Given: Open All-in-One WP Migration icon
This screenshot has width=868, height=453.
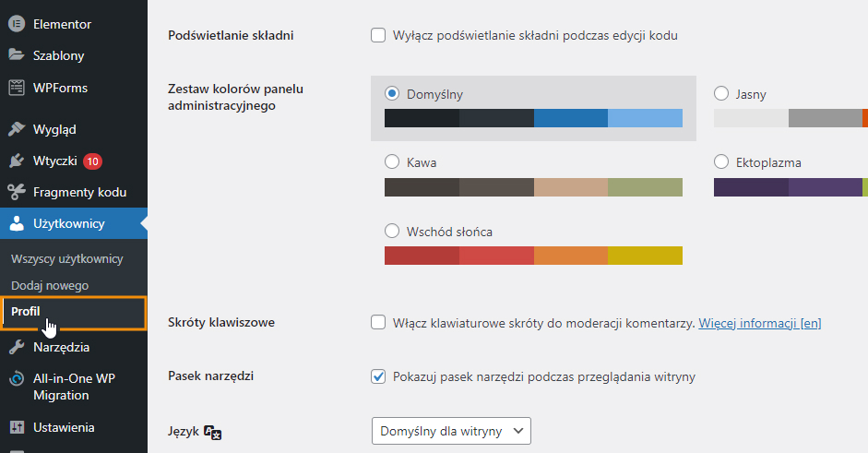Looking at the screenshot, I should pyautogui.click(x=17, y=379).
